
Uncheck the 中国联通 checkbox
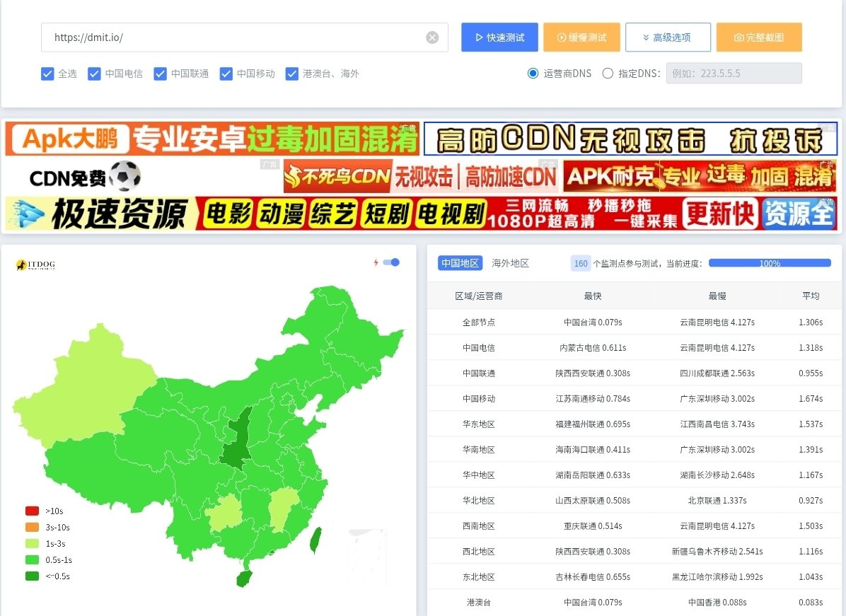click(x=161, y=74)
